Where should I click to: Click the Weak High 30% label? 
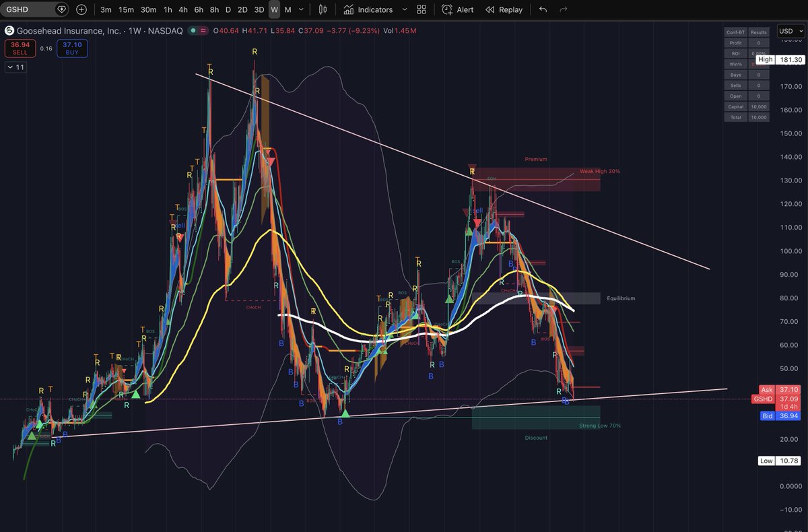pos(599,171)
